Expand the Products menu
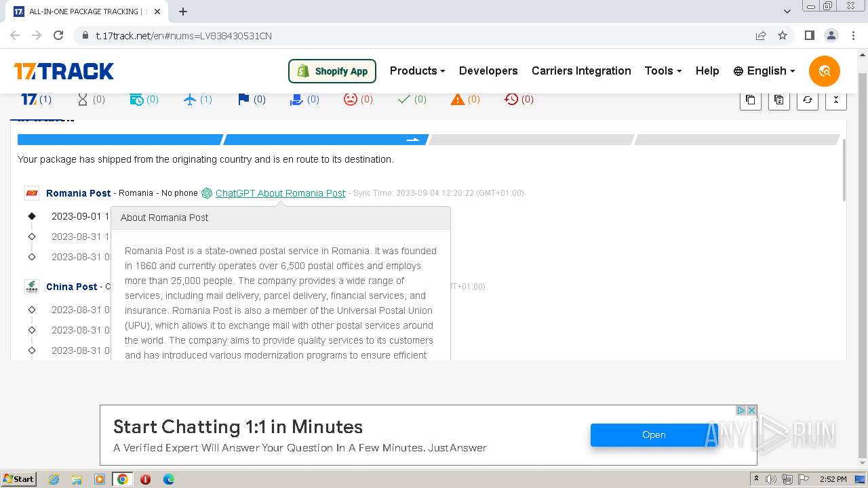 [417, 70]
